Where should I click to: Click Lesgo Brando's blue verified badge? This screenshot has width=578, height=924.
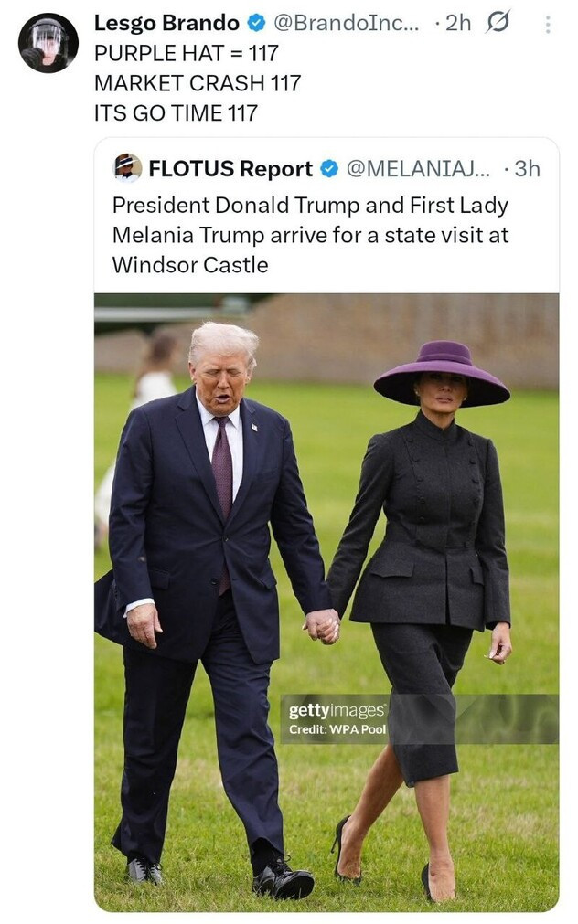click(257, 24)
